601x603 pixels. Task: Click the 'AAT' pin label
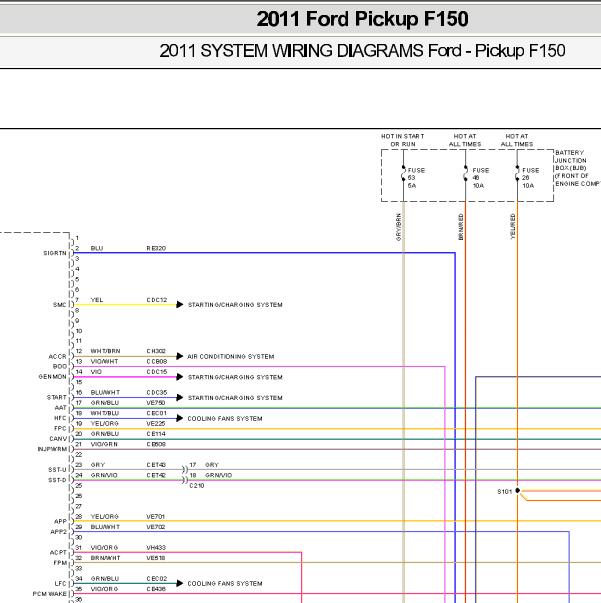click(61, 408)
